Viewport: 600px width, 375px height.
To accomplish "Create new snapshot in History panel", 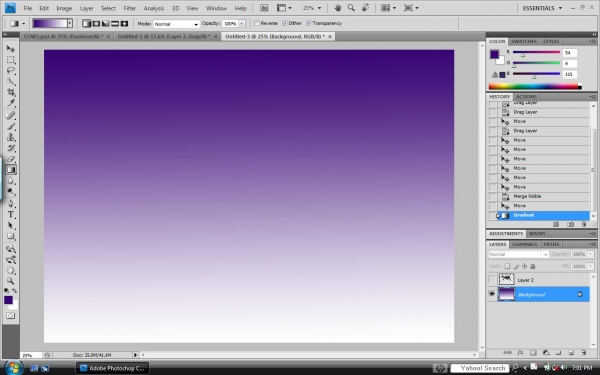I will tap(570, 224).
